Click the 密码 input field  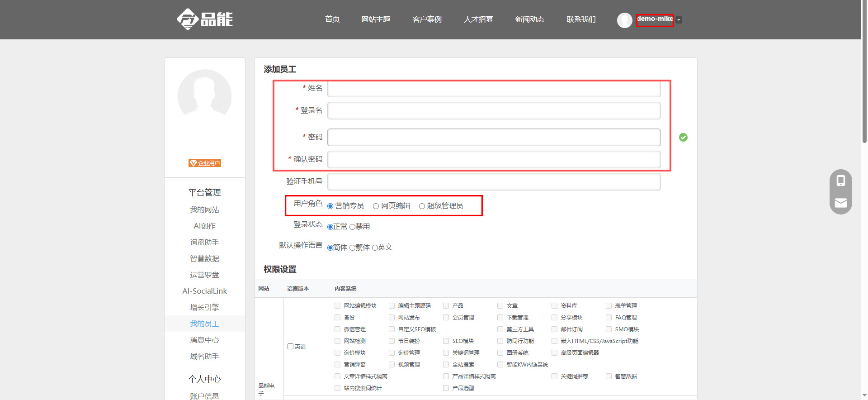[494, 137]
